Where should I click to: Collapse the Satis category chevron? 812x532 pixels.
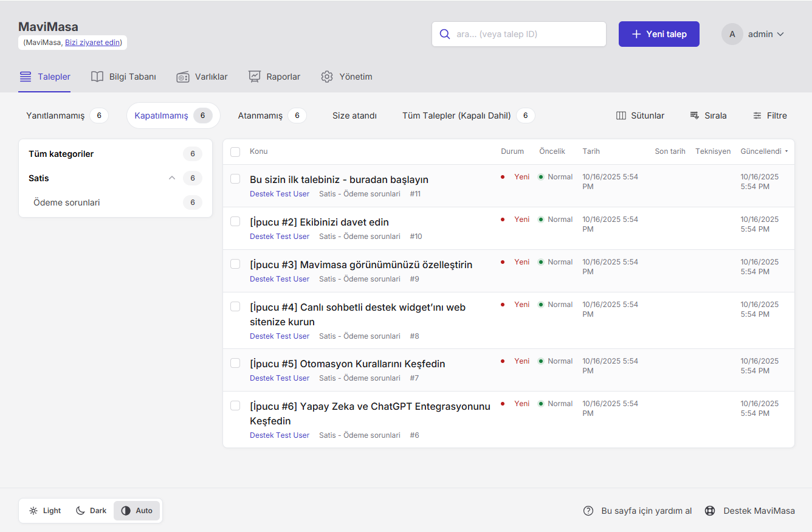(x=172, y=178)
